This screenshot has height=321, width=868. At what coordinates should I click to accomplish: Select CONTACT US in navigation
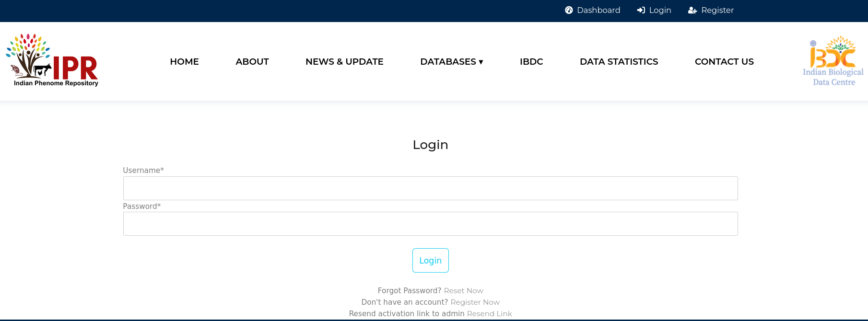tap(724, 62)
